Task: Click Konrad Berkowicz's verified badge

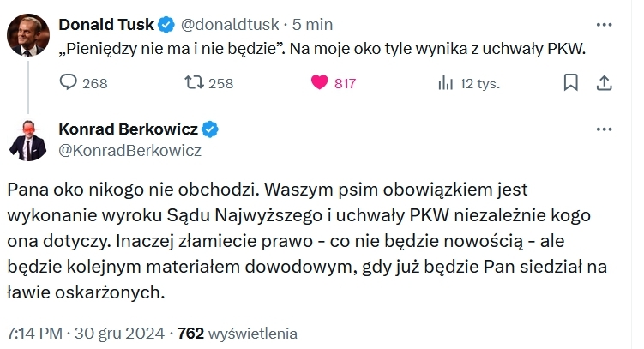Action: (x=209, y=129)
